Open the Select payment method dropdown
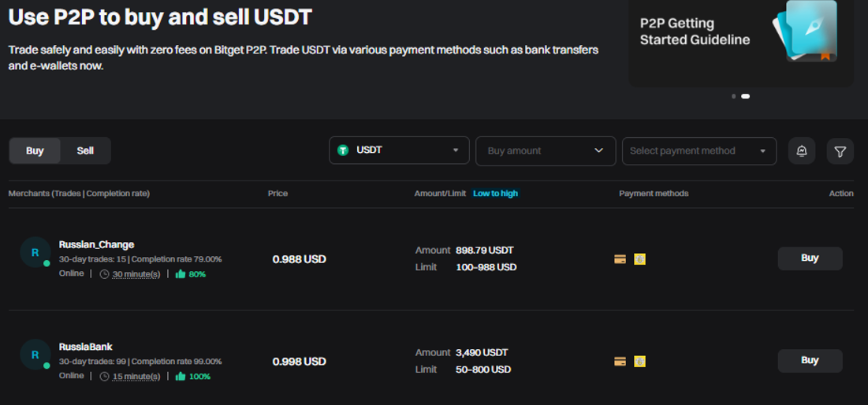 [x=698, y=150]
